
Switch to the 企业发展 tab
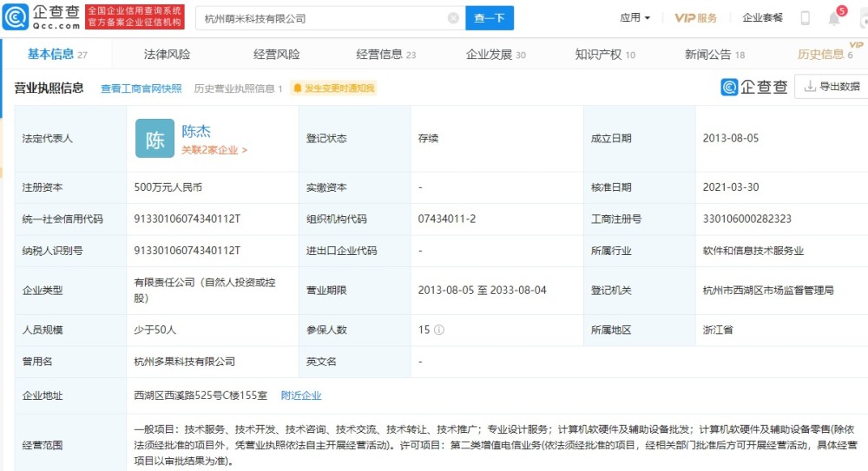(x=496, y=55)
